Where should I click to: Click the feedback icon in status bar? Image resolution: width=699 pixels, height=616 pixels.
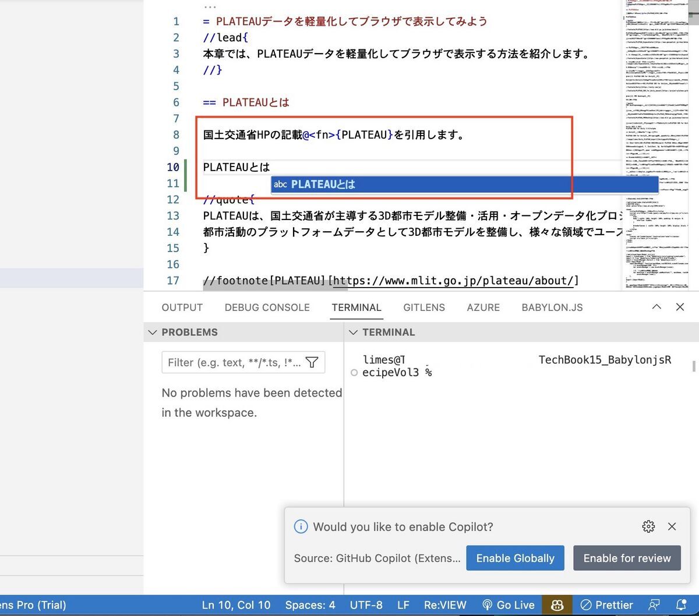(655, 605)
